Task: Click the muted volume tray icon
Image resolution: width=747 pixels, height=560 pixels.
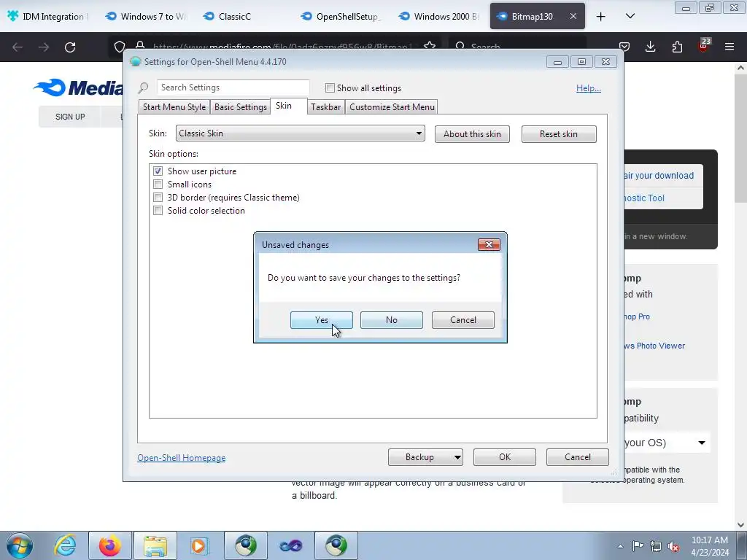Action: 673,546
